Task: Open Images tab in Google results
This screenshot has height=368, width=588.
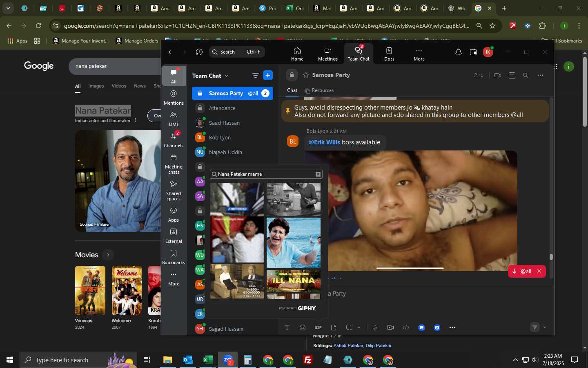Action: pos(96,86)
